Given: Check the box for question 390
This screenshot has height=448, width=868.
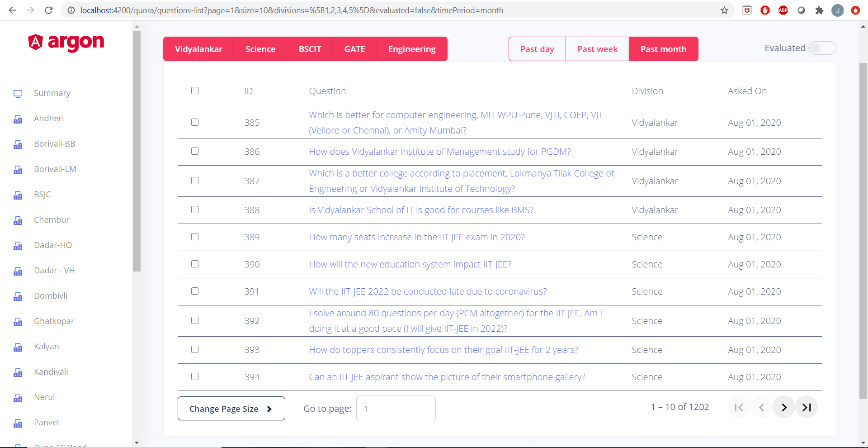Looking at the screenshot, I should pos(195,264).
